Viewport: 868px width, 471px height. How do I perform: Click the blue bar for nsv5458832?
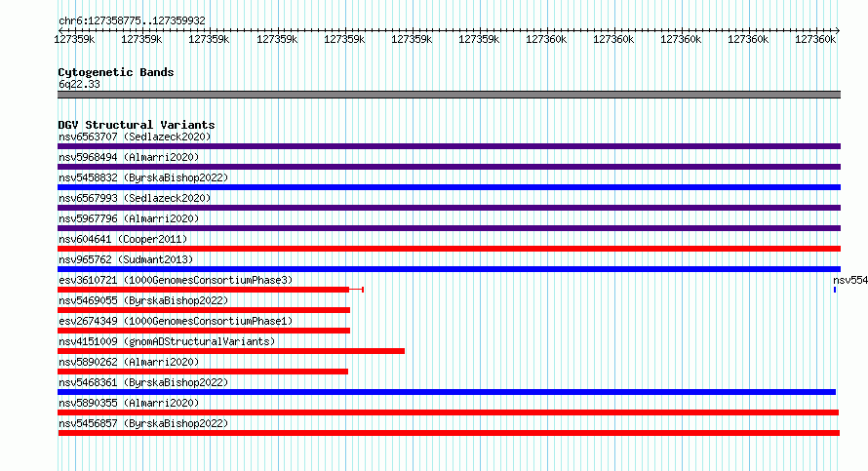tap(449, 187)
